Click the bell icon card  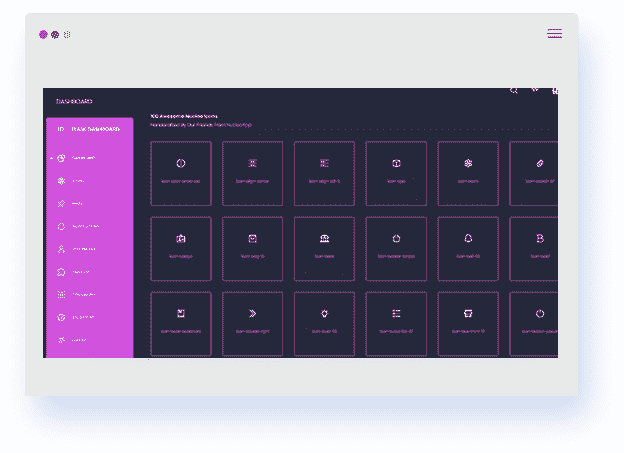(x=468, y=247)
